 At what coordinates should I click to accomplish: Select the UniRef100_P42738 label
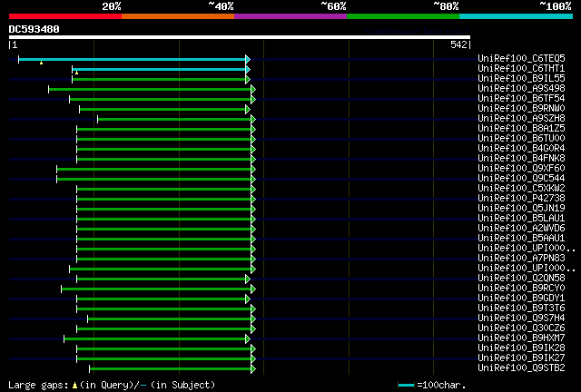click(x=521, y=199)
